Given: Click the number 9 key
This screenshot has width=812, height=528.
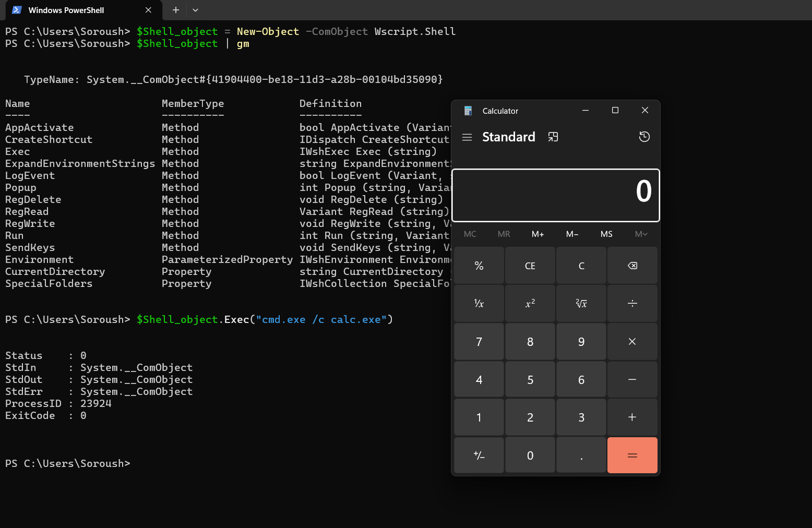Looking at the screenshot, I should 581,342.
